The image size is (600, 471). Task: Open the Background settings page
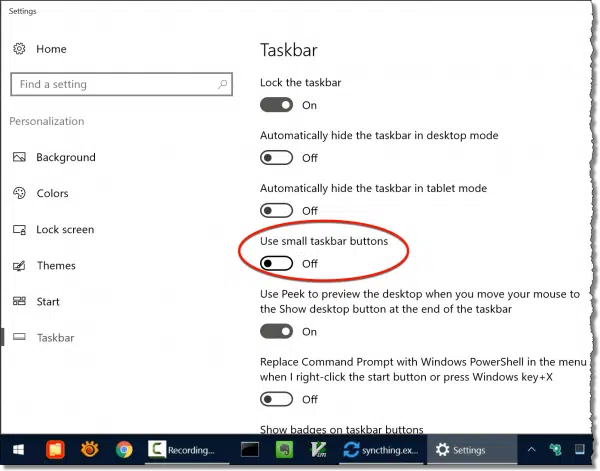[x=66, y=157]
